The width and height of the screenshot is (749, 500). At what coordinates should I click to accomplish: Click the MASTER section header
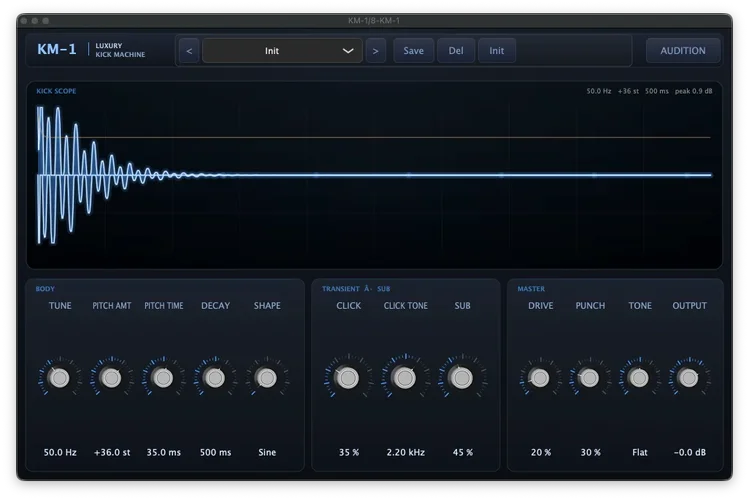point(531,288)
